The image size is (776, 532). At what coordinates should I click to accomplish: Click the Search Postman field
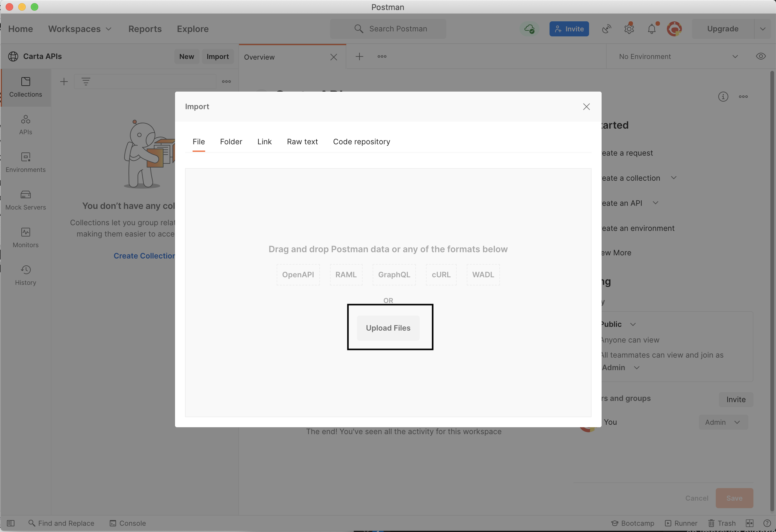pyautogui.click(x=388, y=29)
